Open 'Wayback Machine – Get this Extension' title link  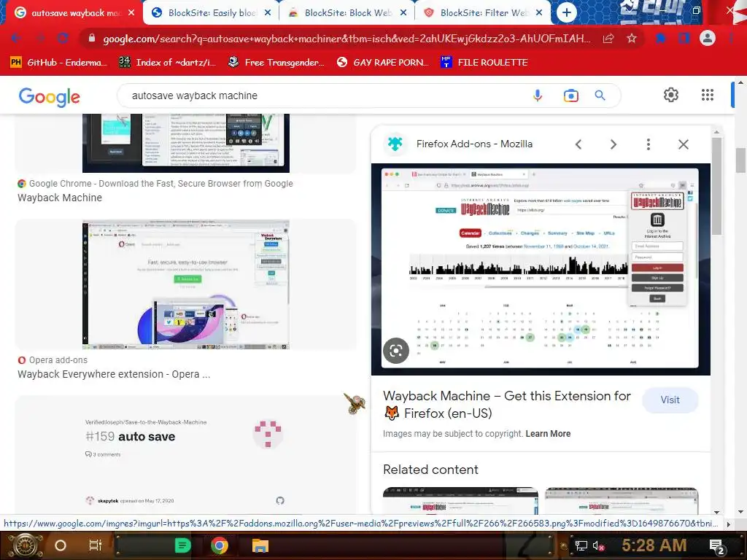point(507,404)
